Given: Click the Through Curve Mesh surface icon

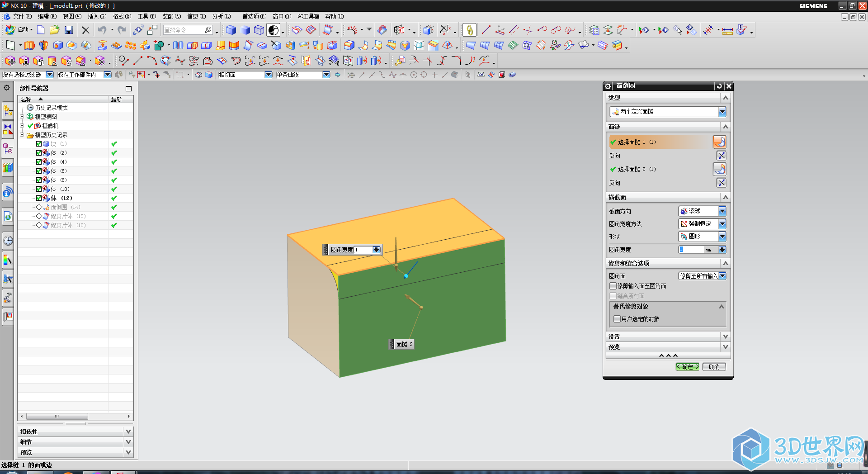Looking at the screenshot, I should coord(499,45).
